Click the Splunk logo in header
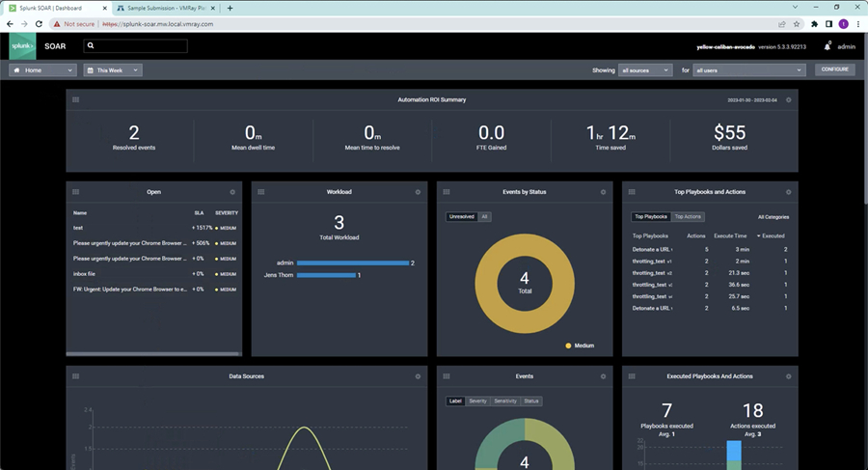 pos(23,46)
